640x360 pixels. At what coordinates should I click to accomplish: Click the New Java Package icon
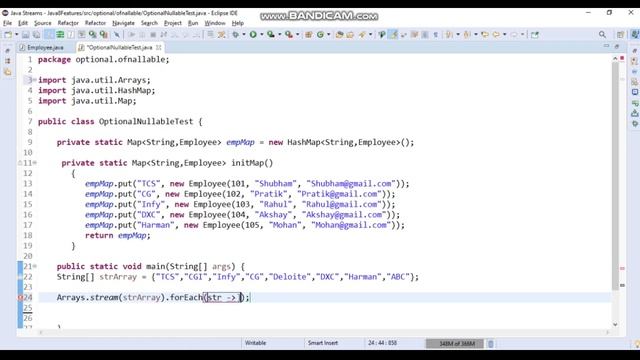coord(309,35)
